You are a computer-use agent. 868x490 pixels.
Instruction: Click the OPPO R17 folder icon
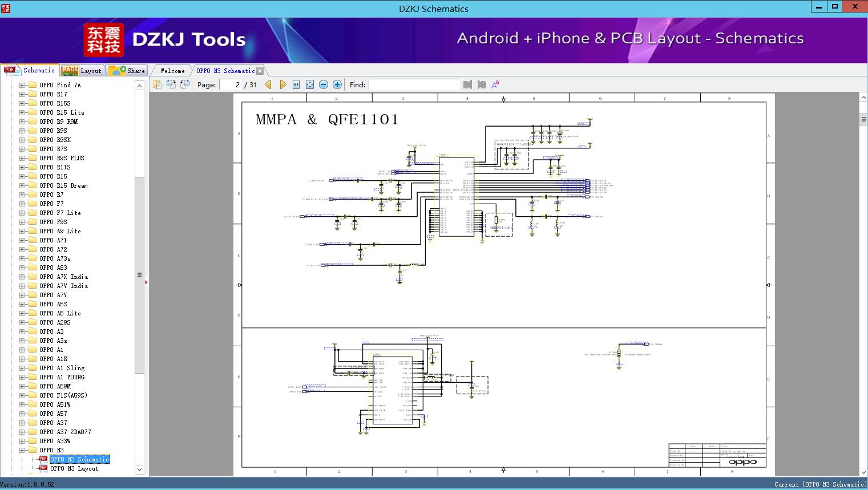click(x=33, y=94)
